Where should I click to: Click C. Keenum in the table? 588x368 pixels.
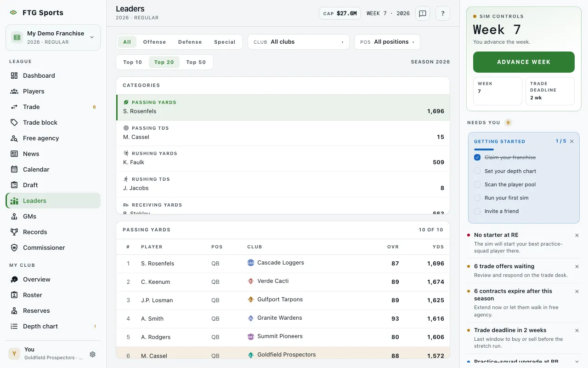click(156, 282)
